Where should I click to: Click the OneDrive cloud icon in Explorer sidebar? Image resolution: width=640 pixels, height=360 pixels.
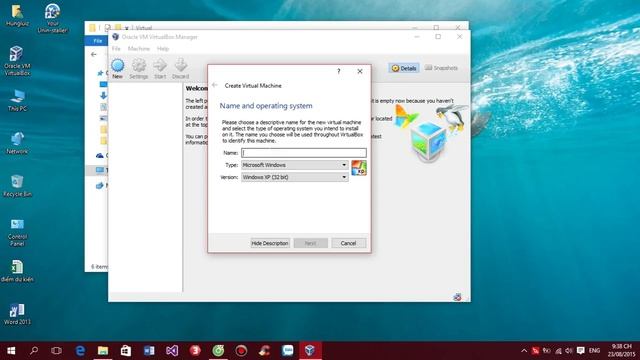tap(100, 156)
